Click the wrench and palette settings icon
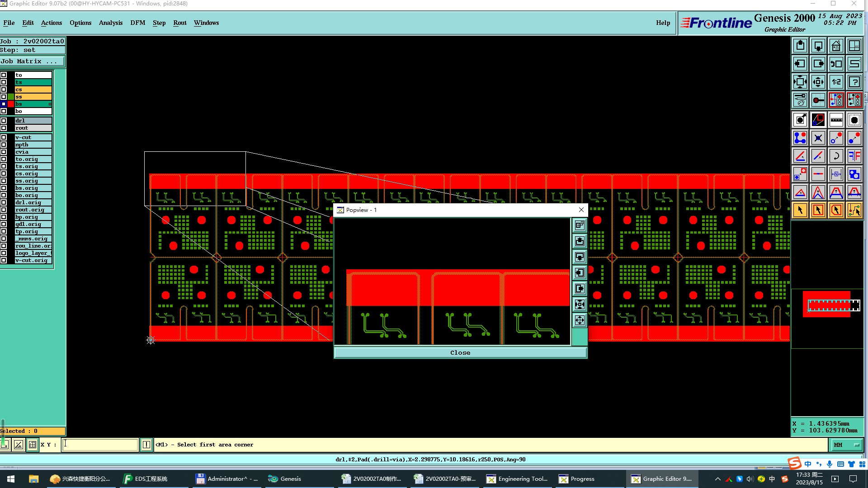Image resolution: width=868 pixels, height=488 pixels. point(800,100)
